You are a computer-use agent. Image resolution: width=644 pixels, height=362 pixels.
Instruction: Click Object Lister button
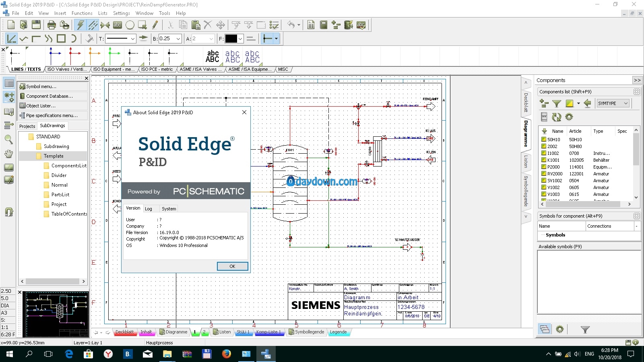(53, 106)
